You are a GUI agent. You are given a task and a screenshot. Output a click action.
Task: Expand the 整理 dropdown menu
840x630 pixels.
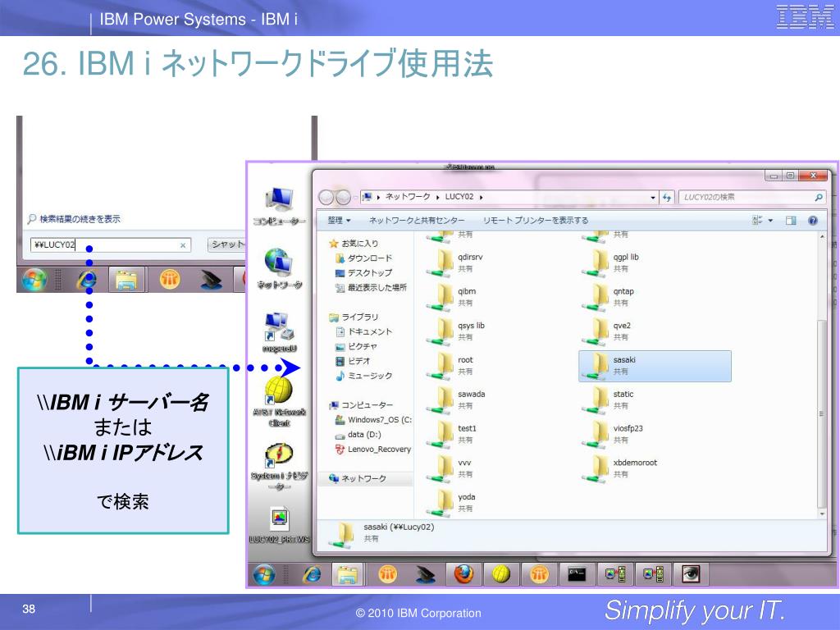(x=339, y=220)
